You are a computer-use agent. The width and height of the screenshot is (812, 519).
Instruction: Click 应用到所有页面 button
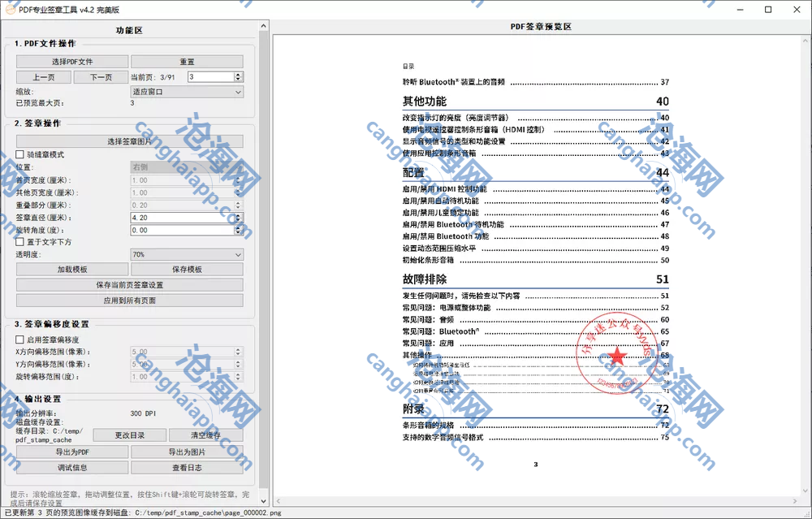point(129,301)
